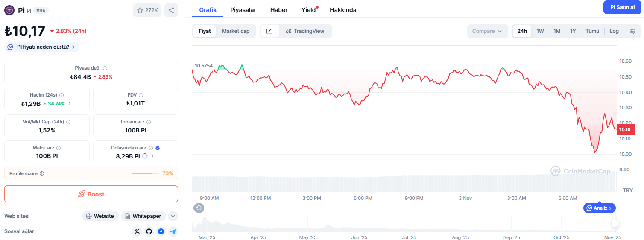Click the 10.5754 chart start label
Viewport: 644px width, 240px height.
click(x=204, y=66)
